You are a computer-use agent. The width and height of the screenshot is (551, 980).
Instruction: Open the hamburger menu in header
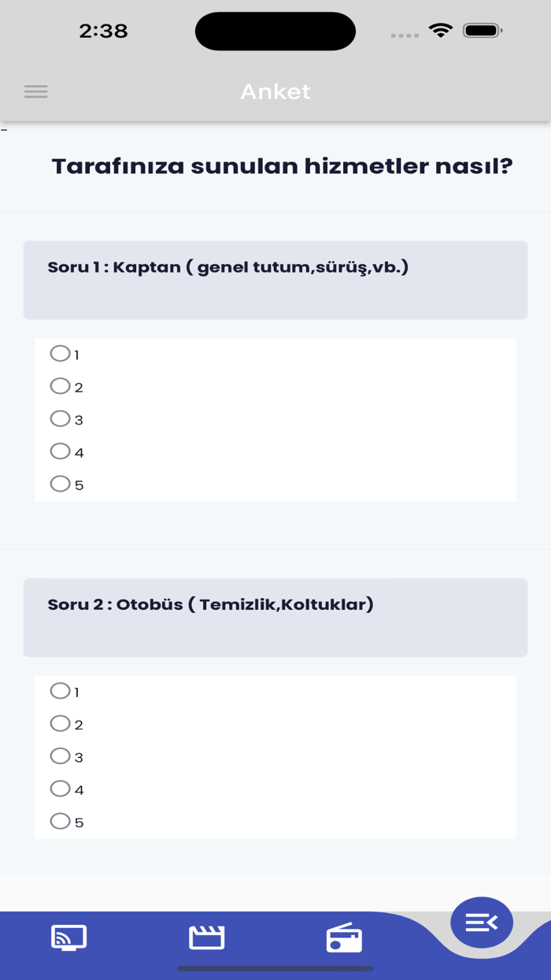point(36,91)
